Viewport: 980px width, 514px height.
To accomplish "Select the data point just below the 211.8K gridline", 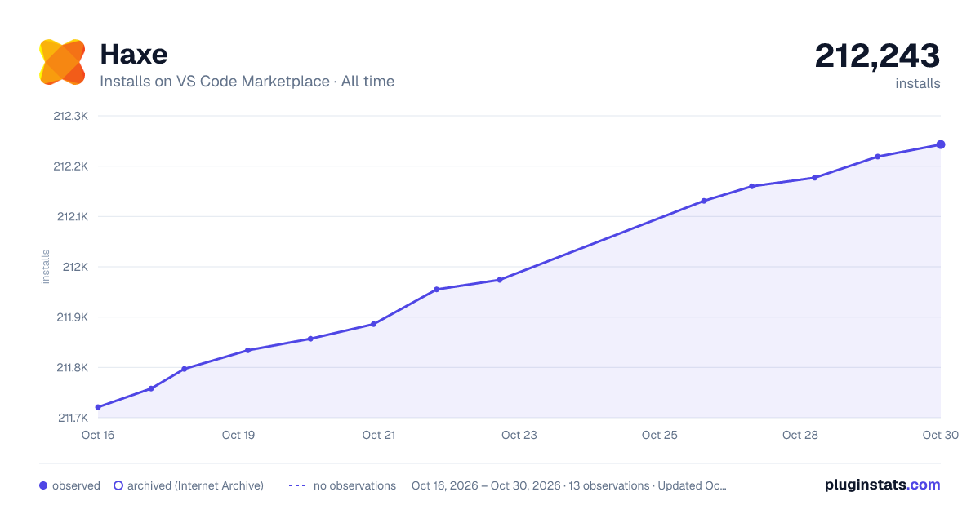I will tap(185, 369).
